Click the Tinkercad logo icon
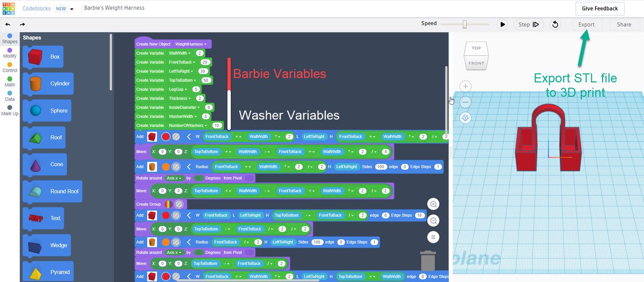 click(10, 9)
